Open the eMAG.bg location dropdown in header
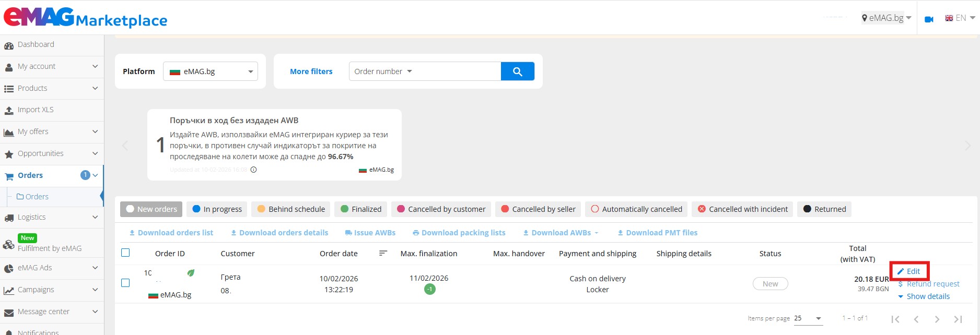 click(x=886, y=18)
